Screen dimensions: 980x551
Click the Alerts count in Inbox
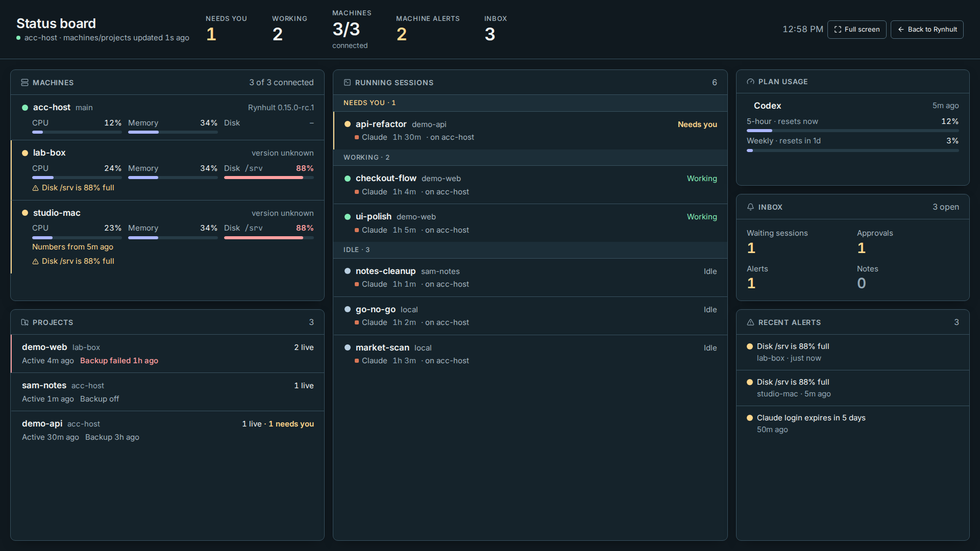pyautogui.click(x=751, y=283)
